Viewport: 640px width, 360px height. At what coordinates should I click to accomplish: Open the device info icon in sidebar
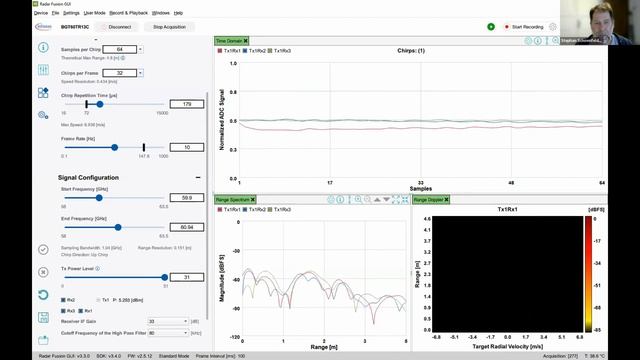(x=43, y=47)
